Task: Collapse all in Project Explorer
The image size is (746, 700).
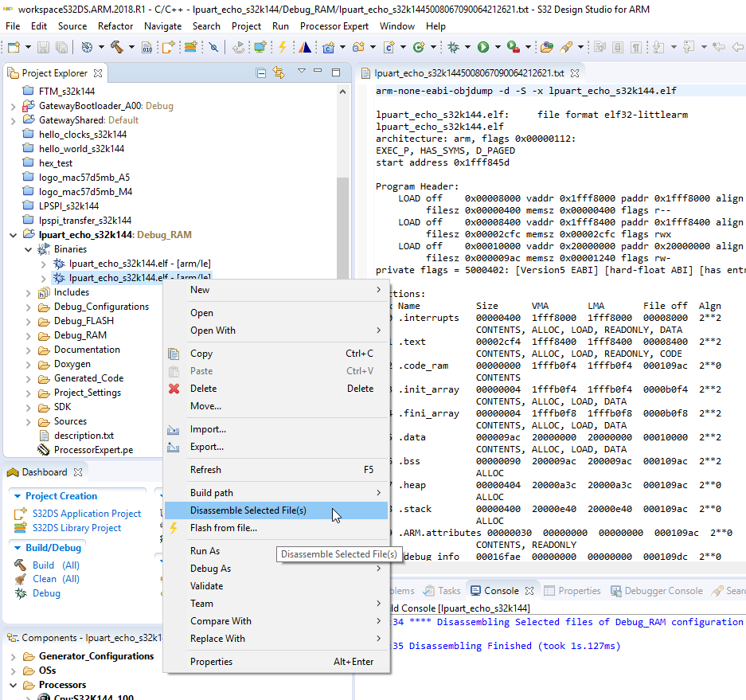Action: (x=260, y=73)
